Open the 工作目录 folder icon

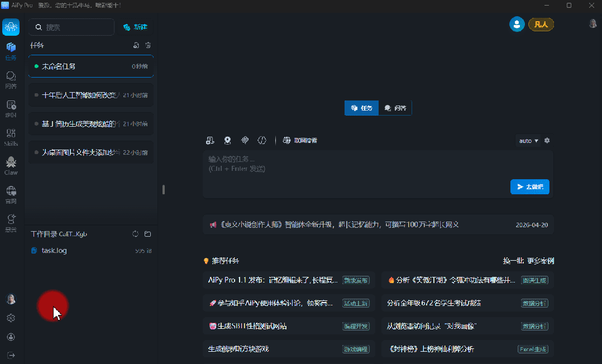[148, 234]
